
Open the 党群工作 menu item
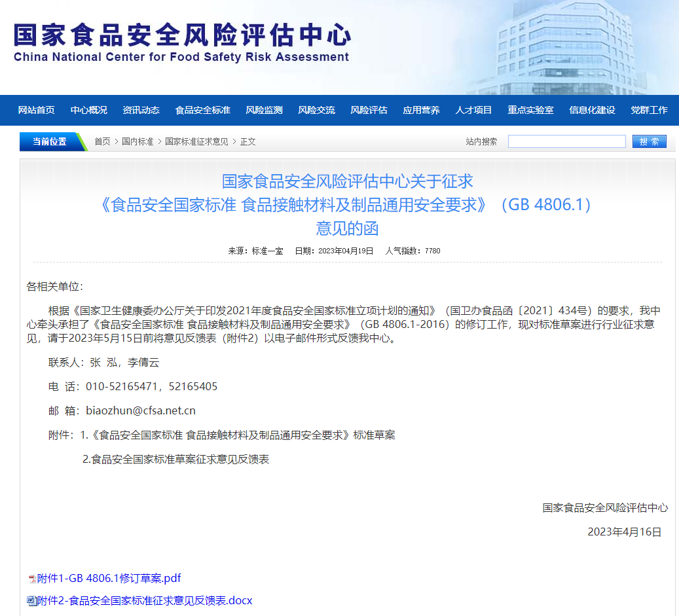pyautogui.click(x=649, y=110)
